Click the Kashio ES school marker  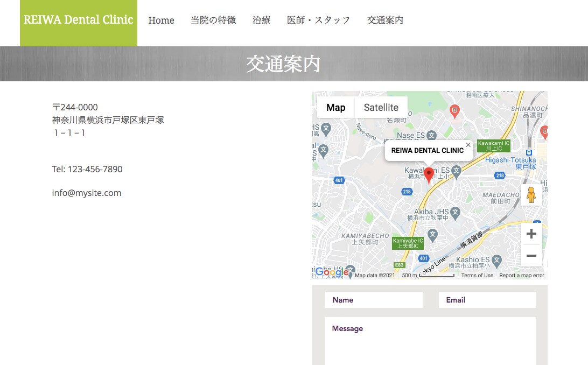[496, 261]
